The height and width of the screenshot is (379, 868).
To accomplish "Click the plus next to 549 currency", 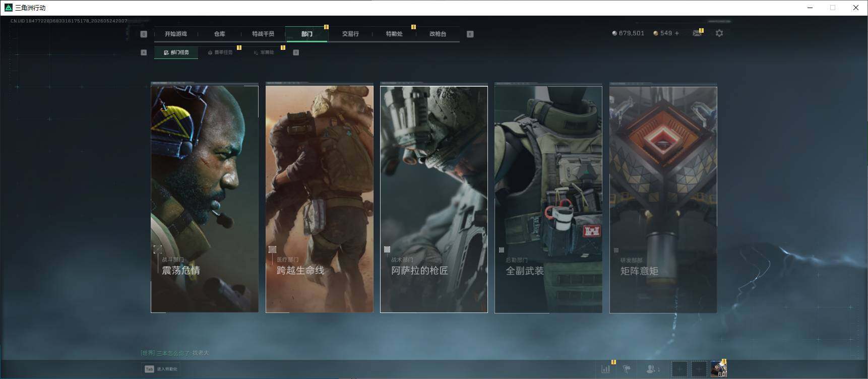I will tap(677, 33).
